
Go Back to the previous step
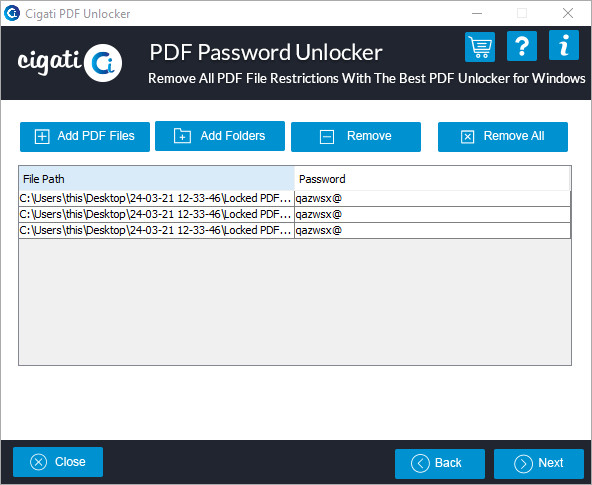440,463
